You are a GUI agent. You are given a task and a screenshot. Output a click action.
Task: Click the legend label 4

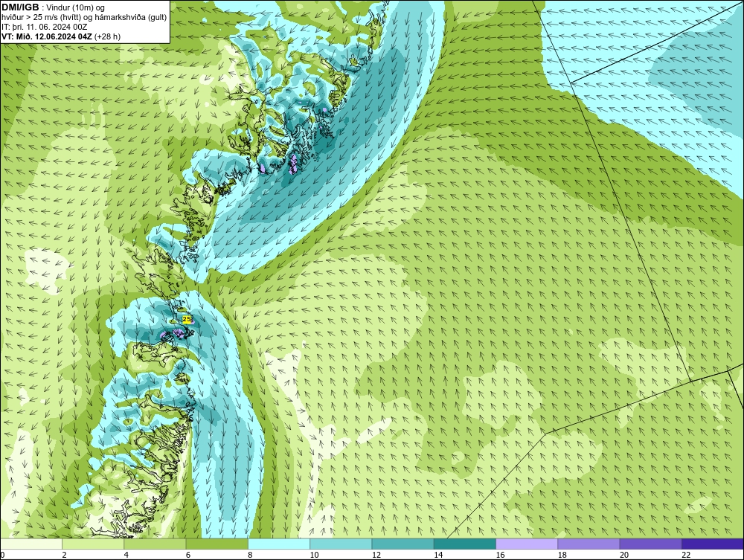pyautogui.click(x=126, y=556)
